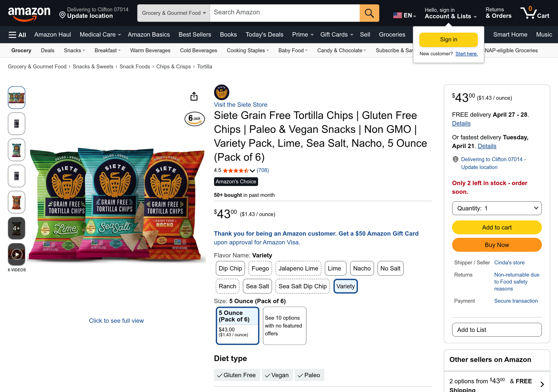The image size is (558, 392).
Task: Expand the star ratings breakdown
Action: pyautogui.click(x=252, y=171)
